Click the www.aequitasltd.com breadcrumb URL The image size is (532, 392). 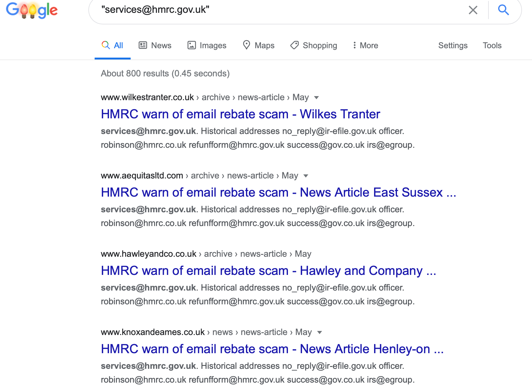(x=142, y=176)
